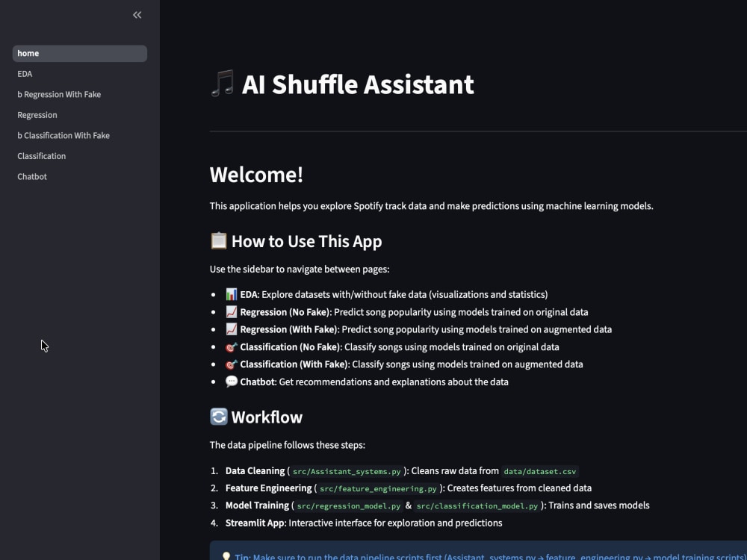747x560 pixels.
Task: Click the sentence about exploring Spotify track data
Action: pyautogui.click(x=431, y=206)
